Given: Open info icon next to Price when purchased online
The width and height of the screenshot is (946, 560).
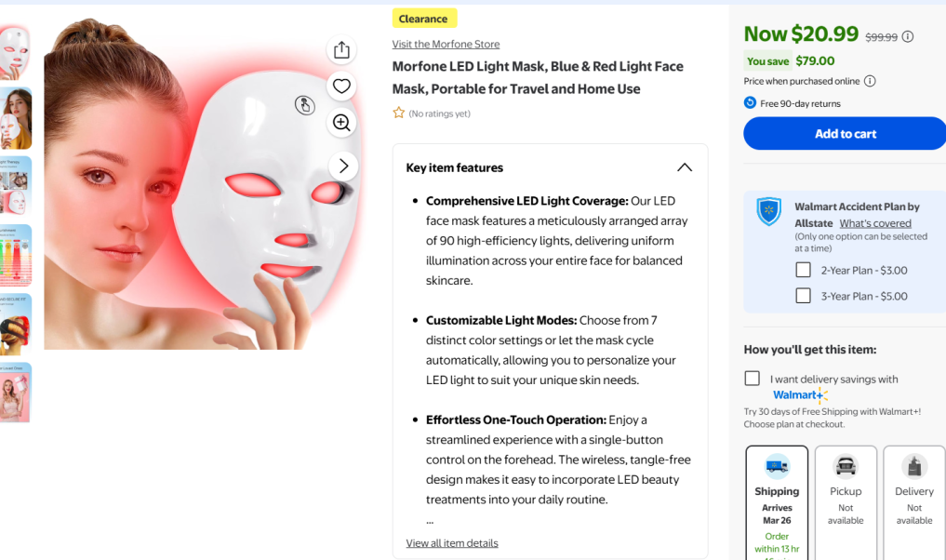Looking at the screenshot, I should [x=870, y=81].
